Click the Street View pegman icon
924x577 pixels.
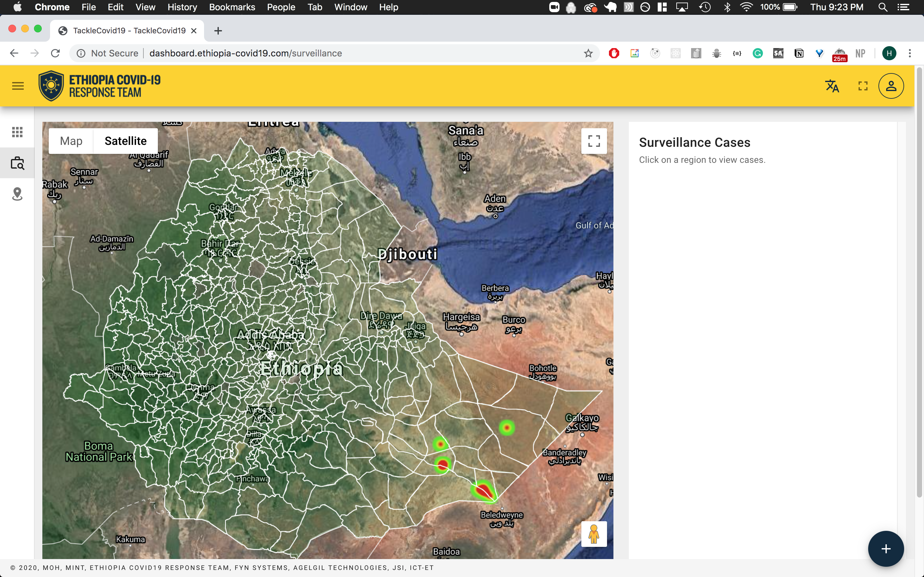tap(594, 534)
